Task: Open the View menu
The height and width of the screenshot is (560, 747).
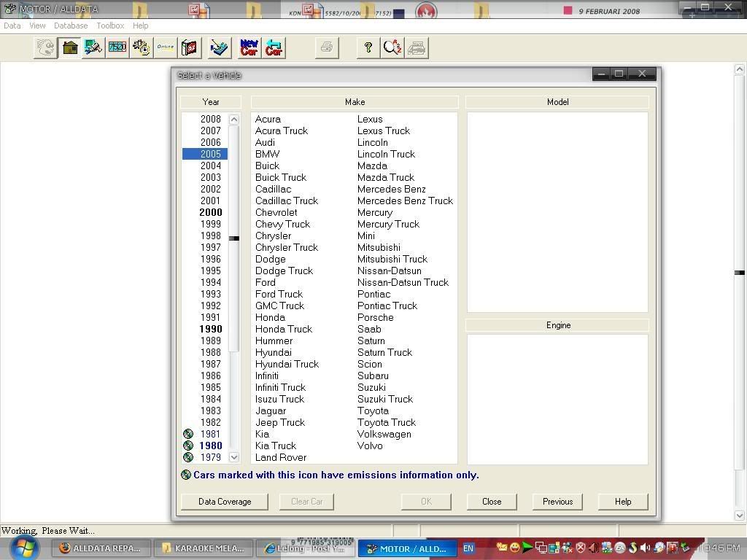Action: pyautogui.click(x=37, y=26)
